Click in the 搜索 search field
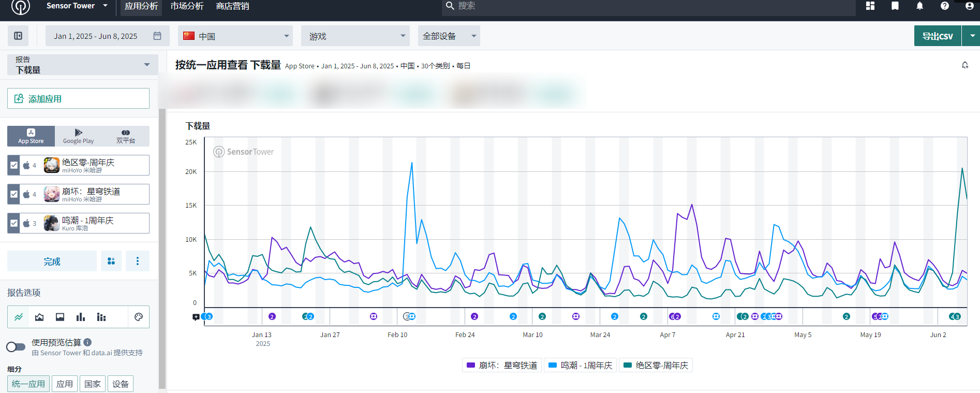Screen dimensions: 980x393 [649, 6]
